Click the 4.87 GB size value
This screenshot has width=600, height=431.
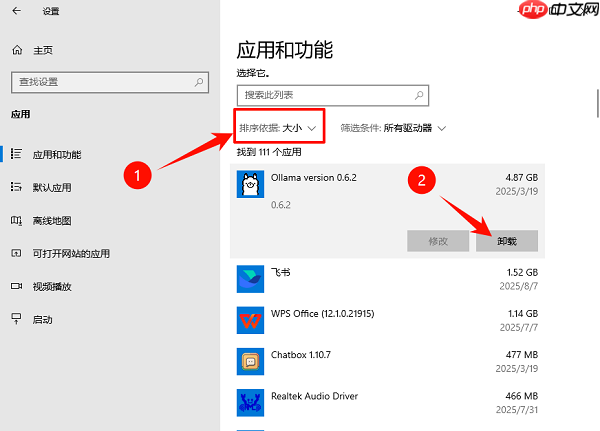[522, 178]
